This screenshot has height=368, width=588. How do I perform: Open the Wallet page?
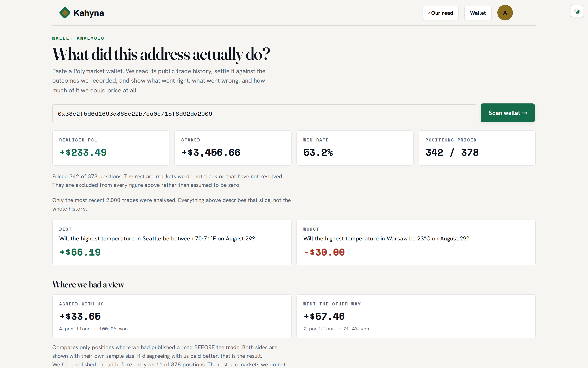pyautogui.click(x=478, y=13)
